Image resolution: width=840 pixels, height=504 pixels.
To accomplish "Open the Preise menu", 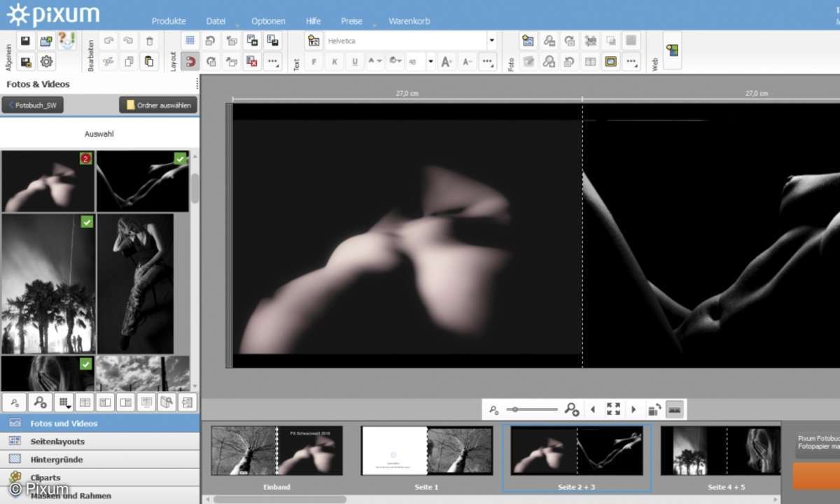I will pos(351,21).
